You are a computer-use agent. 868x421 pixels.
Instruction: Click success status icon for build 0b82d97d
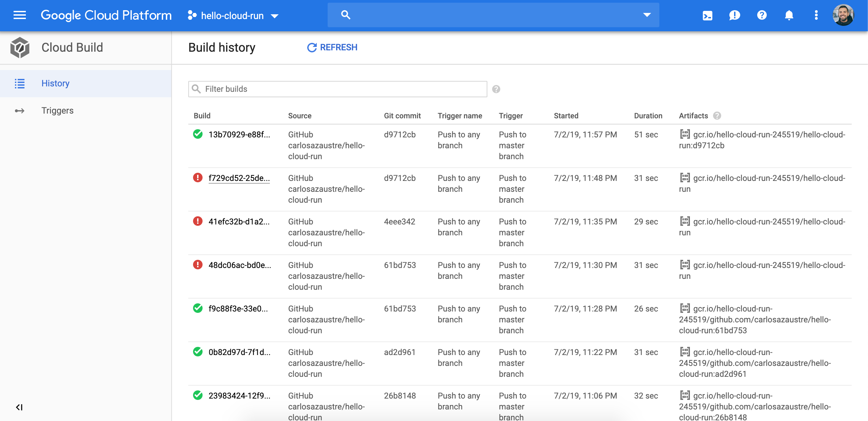198,352
